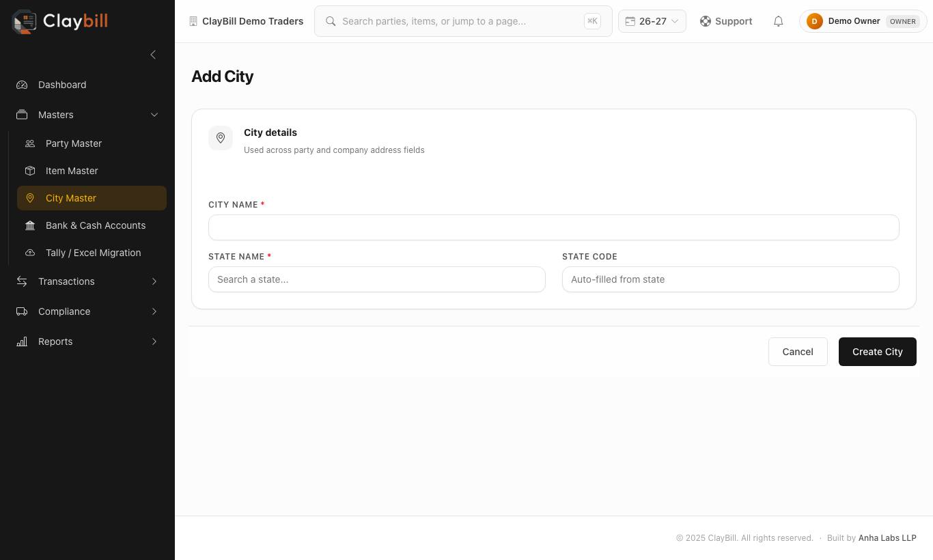Click the Support lifebuoy icon

[x=706, y=21]
